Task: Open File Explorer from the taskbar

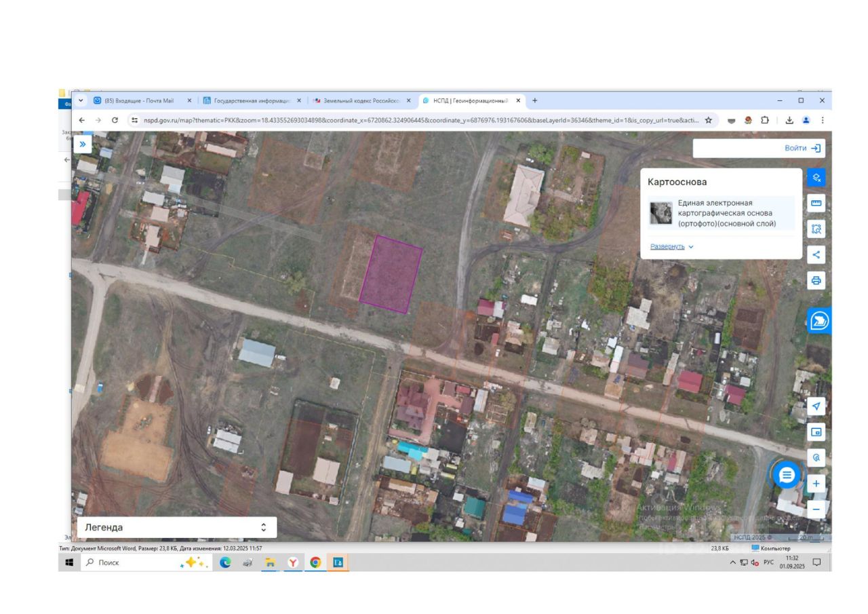Action: tap(270, 562)
